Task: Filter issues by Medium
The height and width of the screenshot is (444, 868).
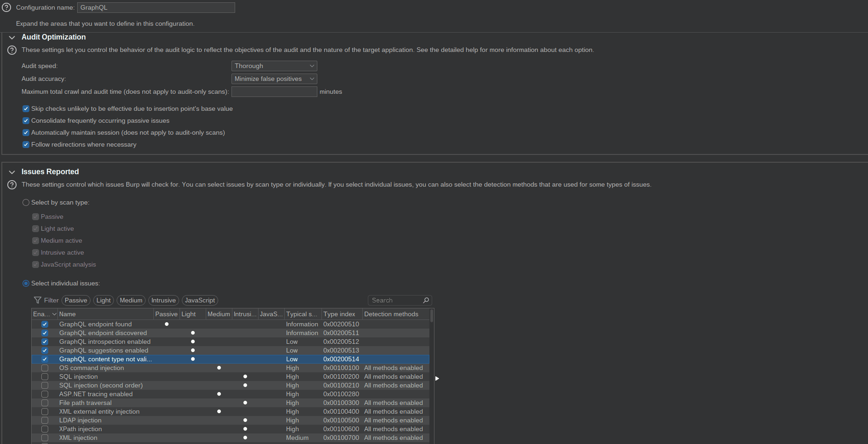Action: (x=131, y=301)
